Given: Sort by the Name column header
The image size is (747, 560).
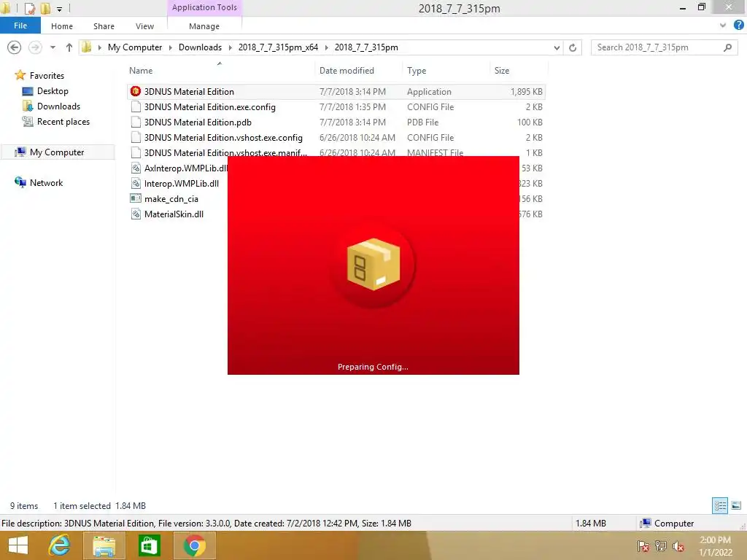Looking at the screenshot, I should tap(141, 71).
